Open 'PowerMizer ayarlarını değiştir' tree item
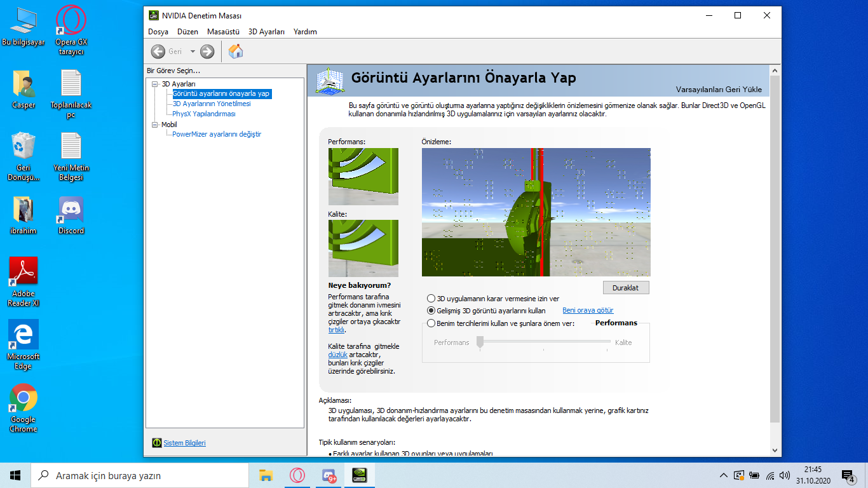This screenshot has height=488, width=868. click(217, 134)
